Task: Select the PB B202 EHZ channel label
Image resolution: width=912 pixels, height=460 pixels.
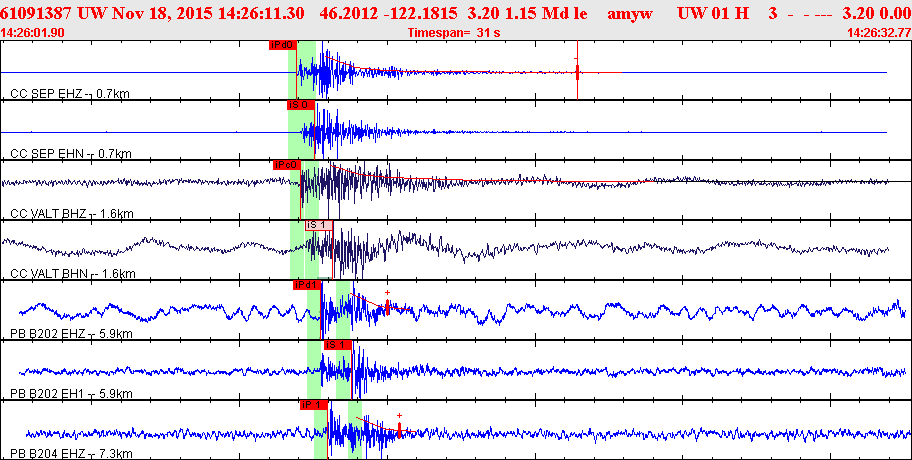Action: coord(72,334)
